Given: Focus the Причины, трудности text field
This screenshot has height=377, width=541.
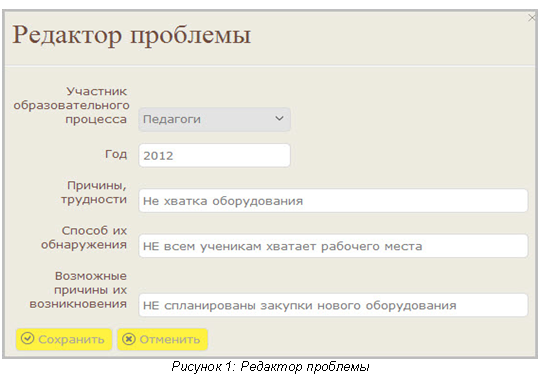Looking at the screenshot, I should click(x=333, y=201).
